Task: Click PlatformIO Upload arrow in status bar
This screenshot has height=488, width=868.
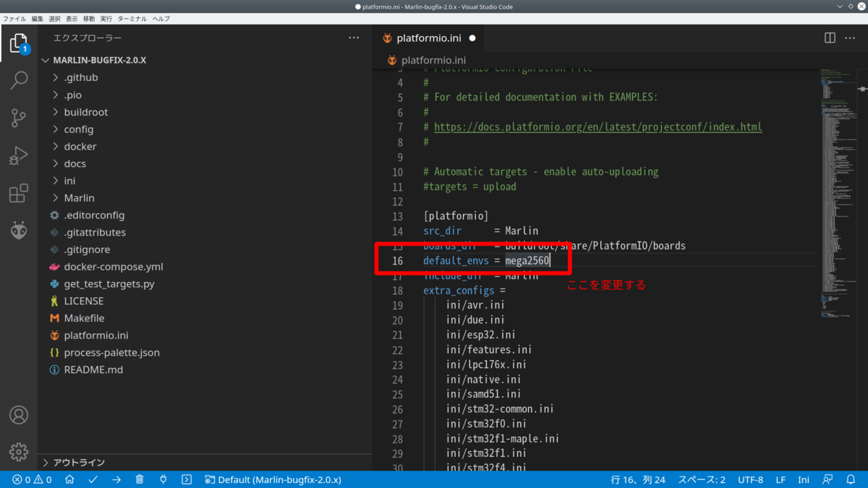Action: tap(116, 479)
